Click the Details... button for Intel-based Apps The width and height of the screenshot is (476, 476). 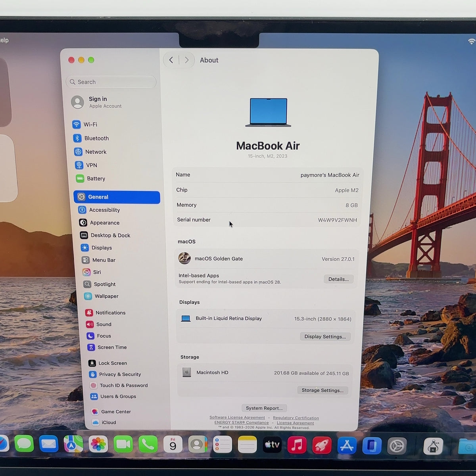(338, 279)
